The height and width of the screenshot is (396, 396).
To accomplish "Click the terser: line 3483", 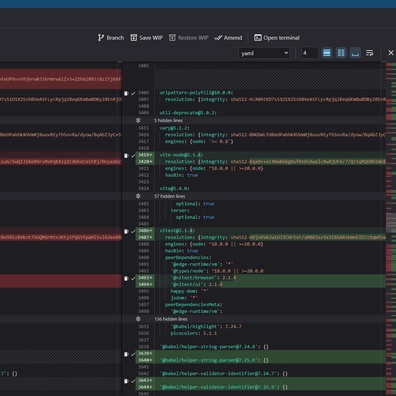I will click(x=180, y=210).
